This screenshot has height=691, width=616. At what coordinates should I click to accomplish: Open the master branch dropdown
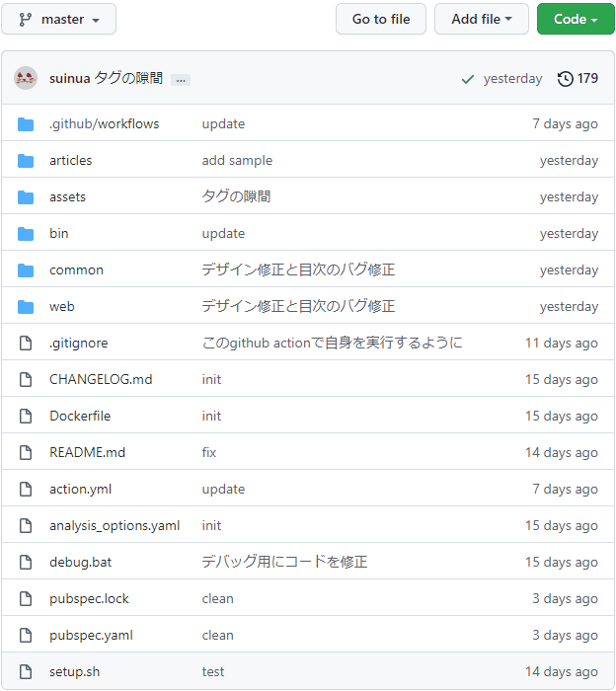click(x=58, y=19)
